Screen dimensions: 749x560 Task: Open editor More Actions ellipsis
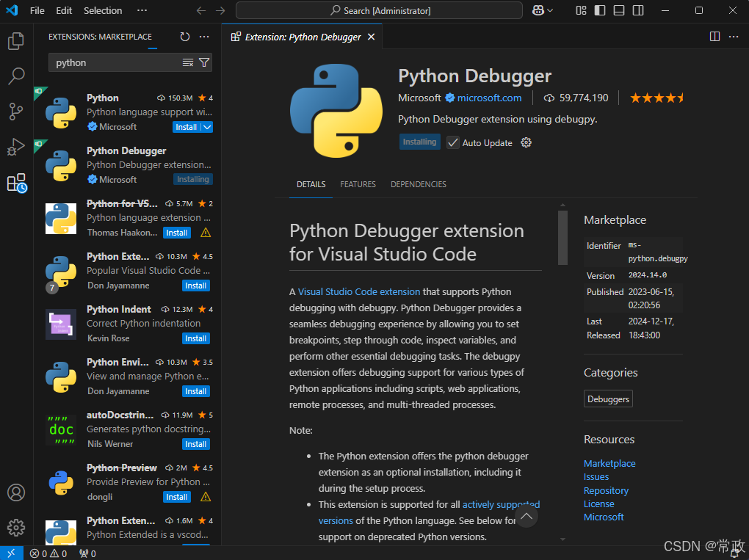[734, 37]
